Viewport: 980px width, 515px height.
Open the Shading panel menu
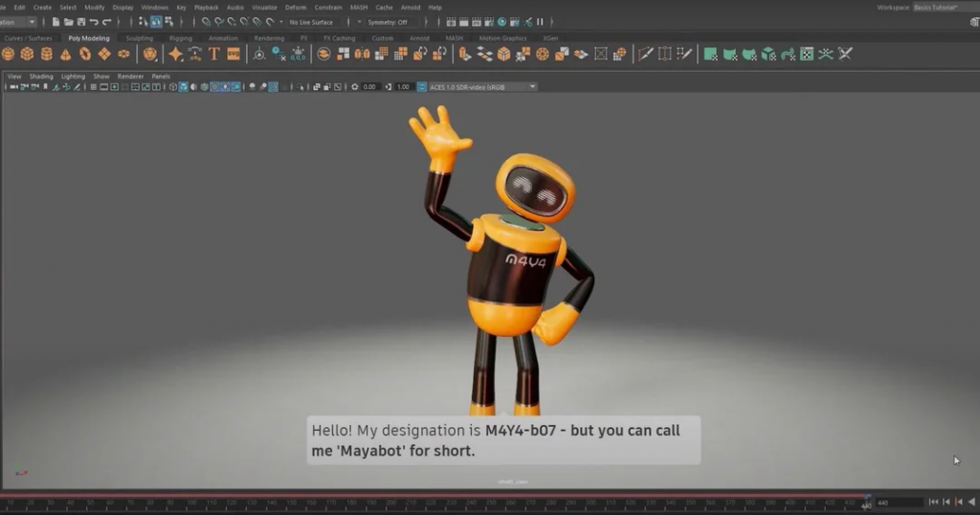[41, 76]
